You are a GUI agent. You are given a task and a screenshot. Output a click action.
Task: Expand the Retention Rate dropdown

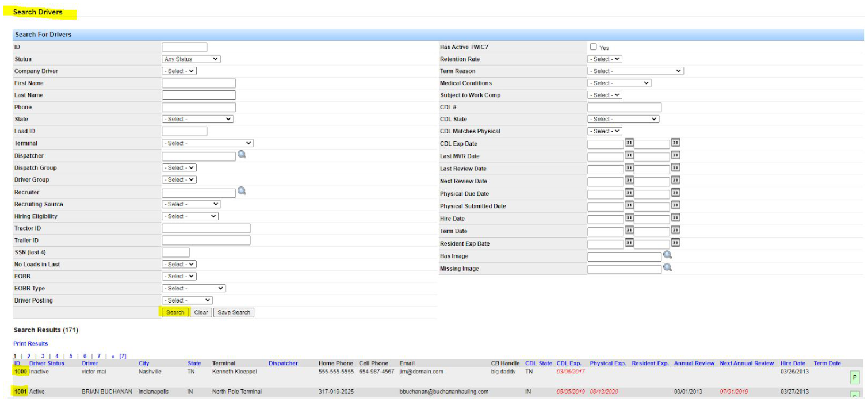(x=605, y=59)
